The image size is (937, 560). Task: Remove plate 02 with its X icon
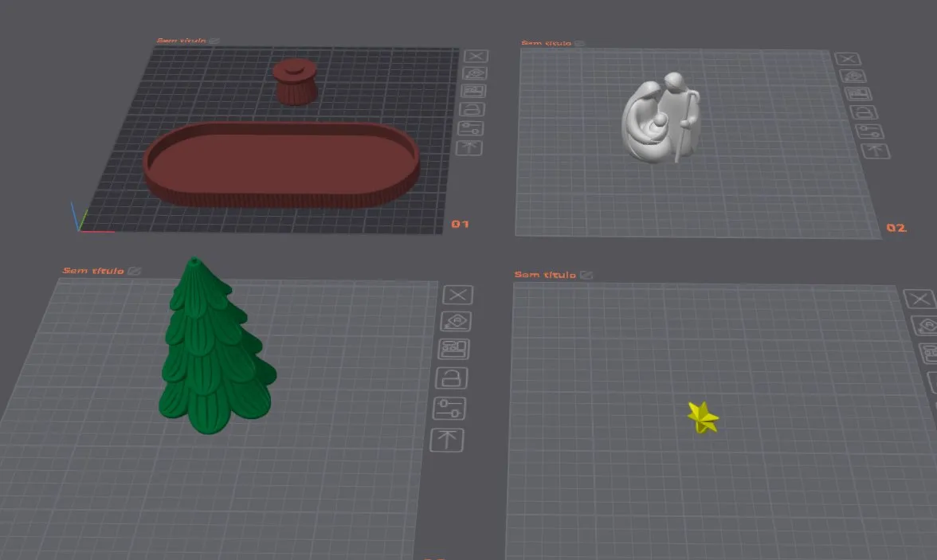coord(848,59)
